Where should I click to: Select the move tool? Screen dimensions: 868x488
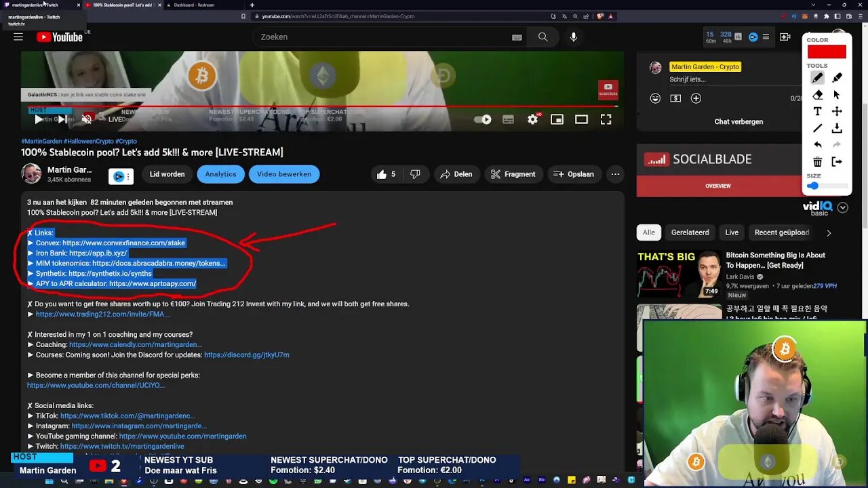point(837,111)
